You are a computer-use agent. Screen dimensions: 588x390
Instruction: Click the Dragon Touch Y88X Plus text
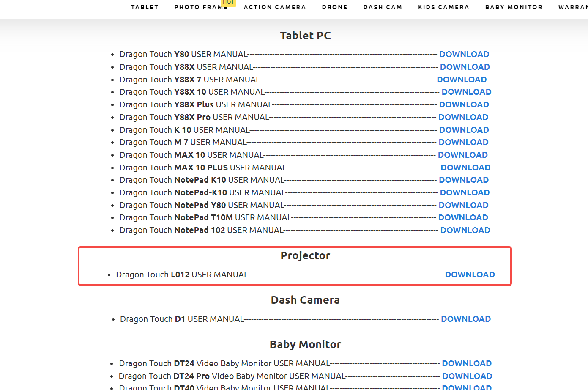167,104
